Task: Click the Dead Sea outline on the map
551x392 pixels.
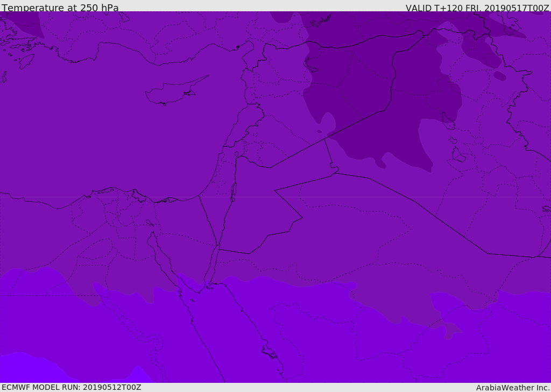Action: (234, 190)
